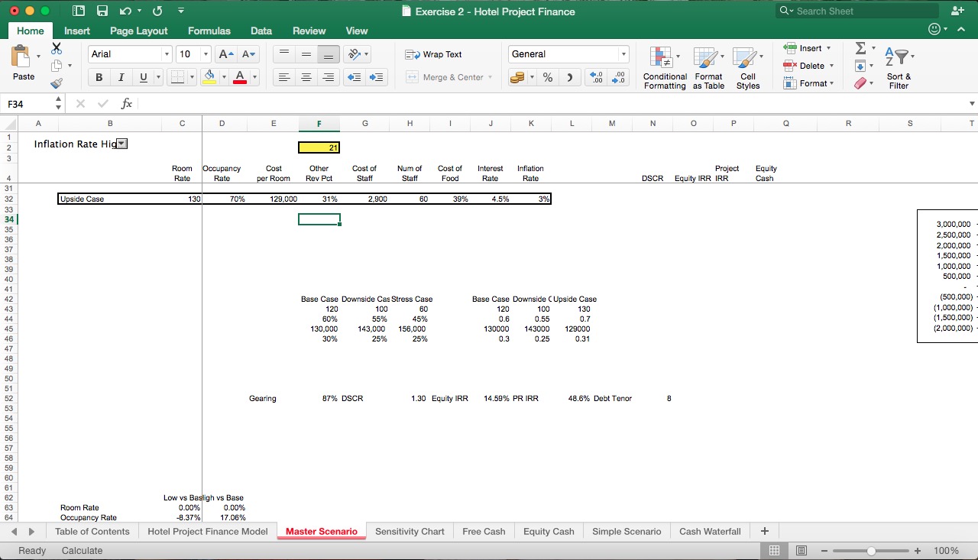Image resolution: width=978 pixels, height=560 pixels.
Task: Apply italic formatting
Action: 121,76
